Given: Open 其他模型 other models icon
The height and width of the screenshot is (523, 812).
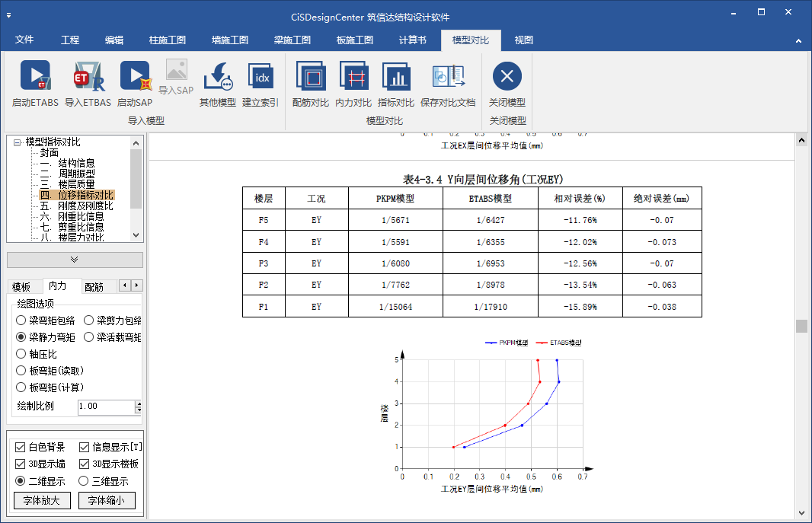Looking at the screenshot, I should [x=218, y=84].
